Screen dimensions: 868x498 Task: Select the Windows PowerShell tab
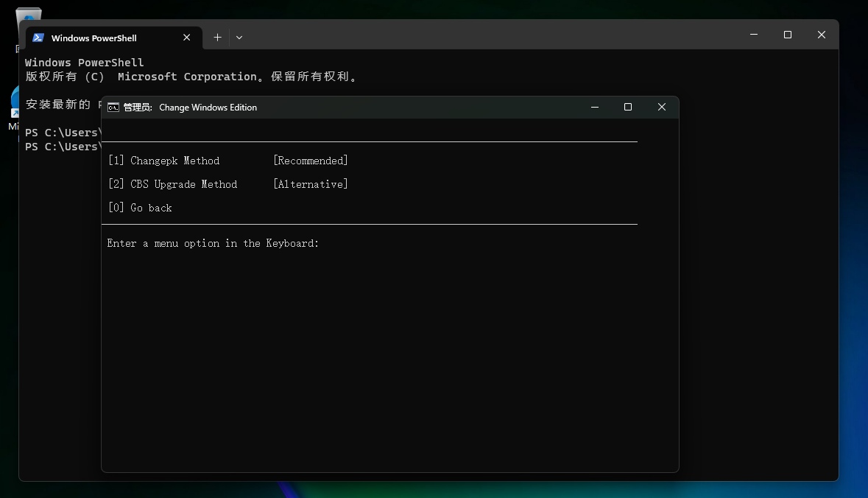pos(93,38)
